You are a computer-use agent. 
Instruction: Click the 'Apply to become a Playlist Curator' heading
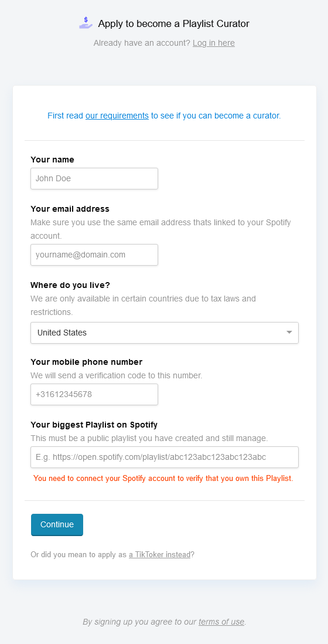click(x=174, y=23)
